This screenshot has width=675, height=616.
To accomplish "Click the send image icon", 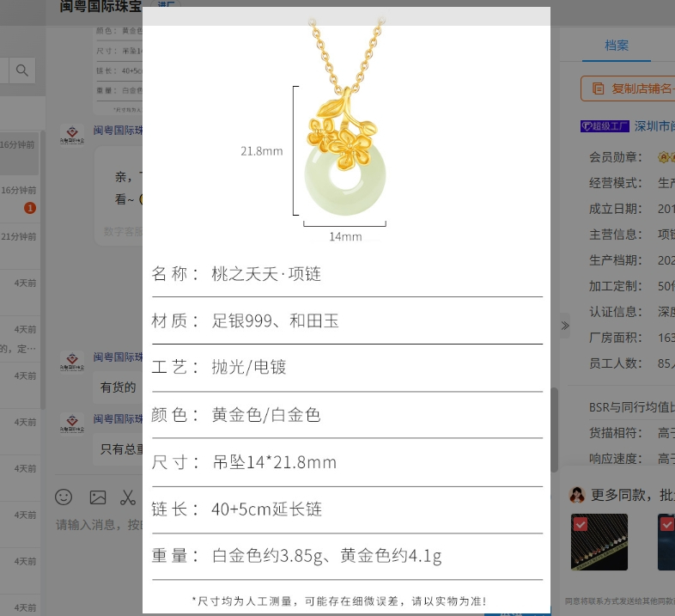I will click(x=98, y=497).
